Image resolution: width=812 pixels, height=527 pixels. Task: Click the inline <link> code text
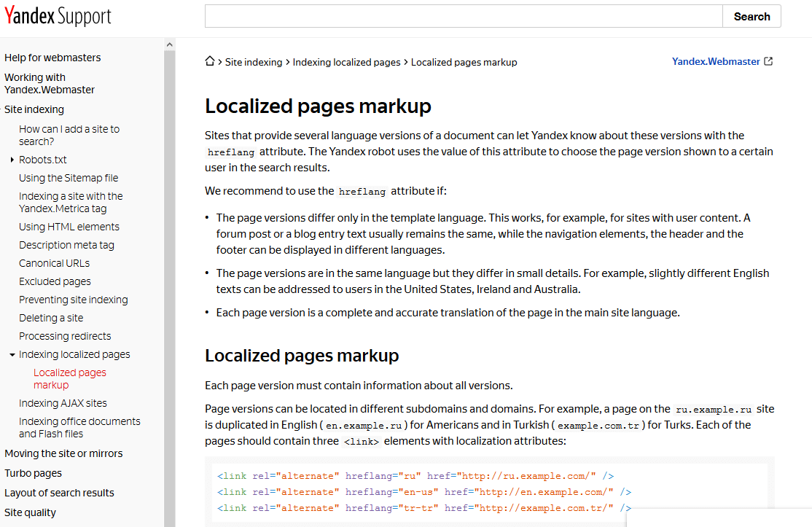click(361, 442)
